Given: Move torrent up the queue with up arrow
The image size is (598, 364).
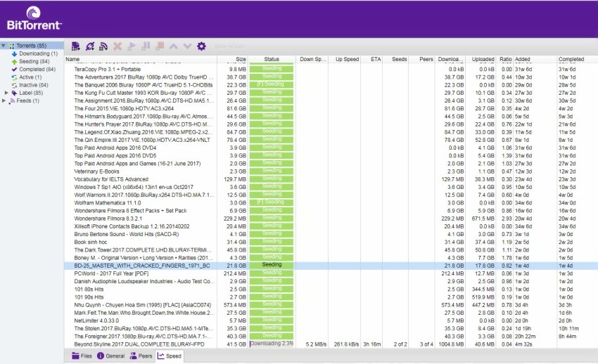Looking at the screenshot, I should click(174, 46).
